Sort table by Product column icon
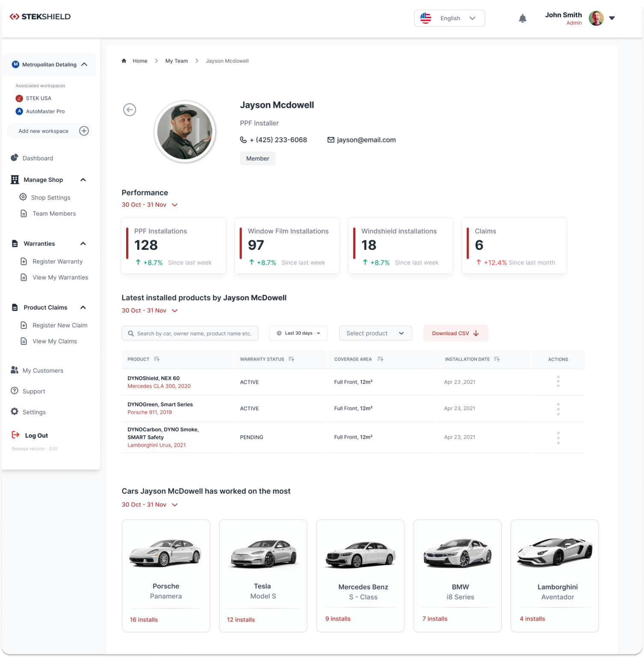Viewport: 644px width, 657px height. tap(157, 359)
